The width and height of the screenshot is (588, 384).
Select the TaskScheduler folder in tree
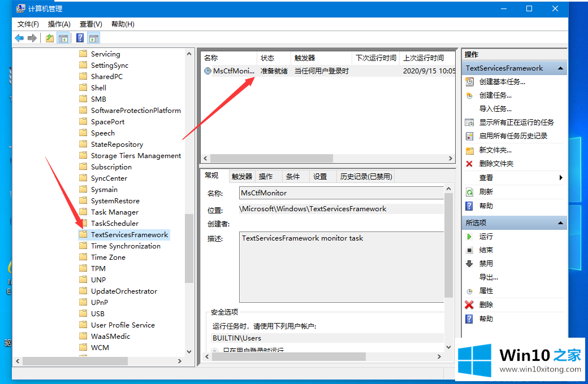tap(114, 223)
